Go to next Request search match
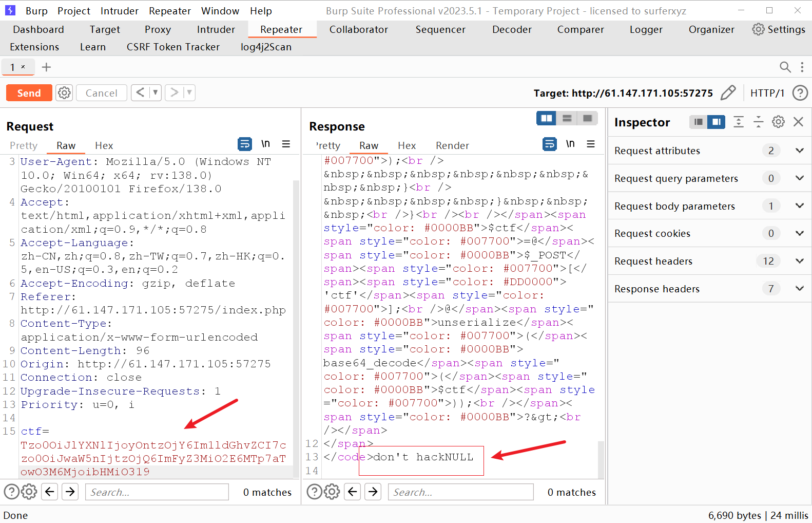 70,492
